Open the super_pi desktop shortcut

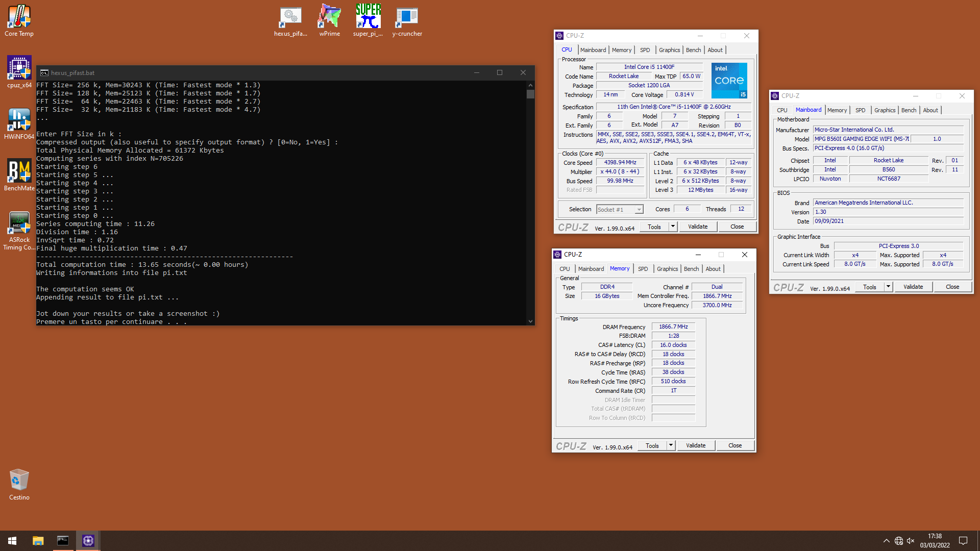click(368, 20)
